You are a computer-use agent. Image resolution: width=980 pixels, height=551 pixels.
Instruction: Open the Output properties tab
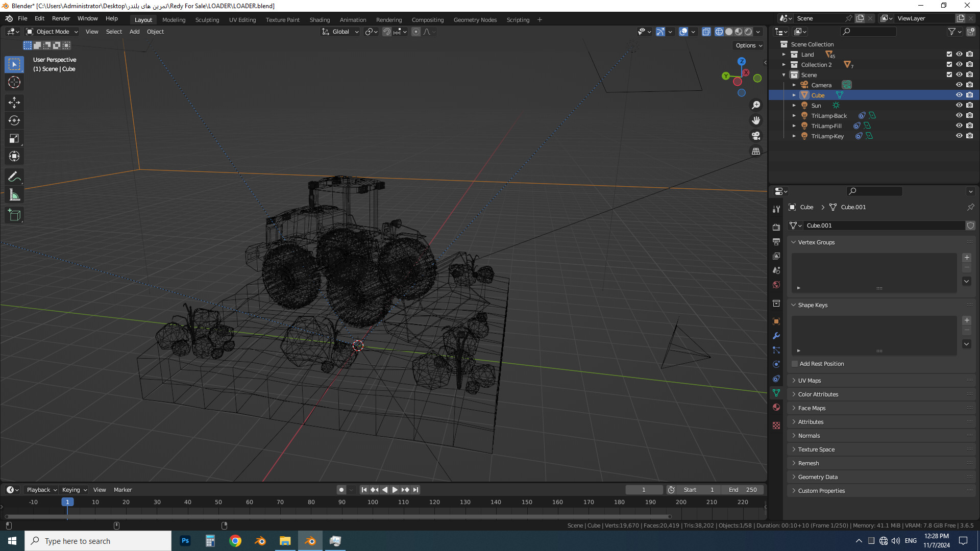click(x=776, y=241)
